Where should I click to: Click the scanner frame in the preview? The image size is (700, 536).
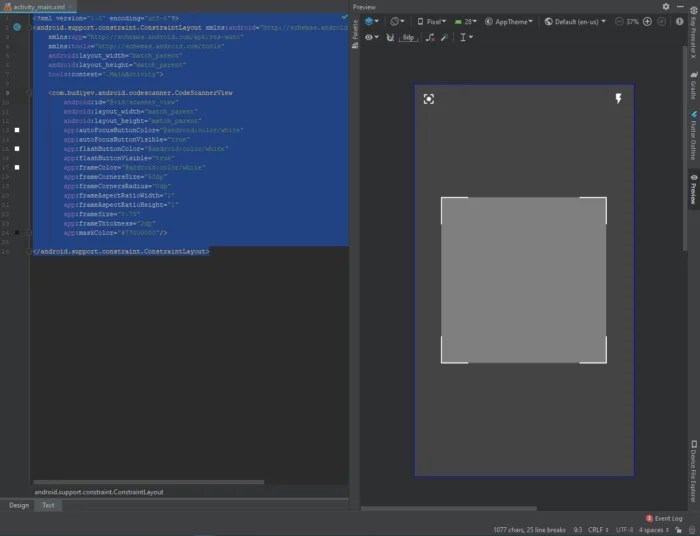click(x=524, y=280)
